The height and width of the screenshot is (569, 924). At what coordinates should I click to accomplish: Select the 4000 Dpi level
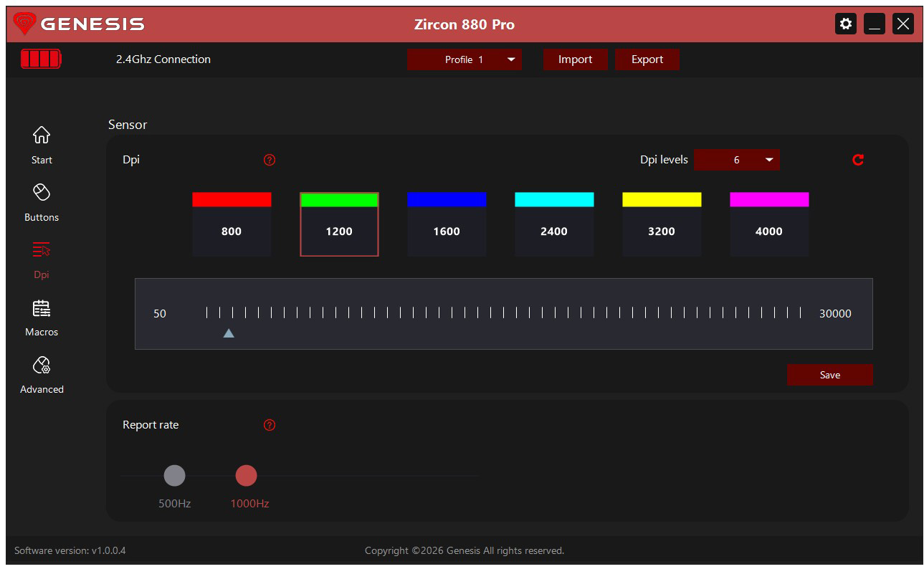769,231
